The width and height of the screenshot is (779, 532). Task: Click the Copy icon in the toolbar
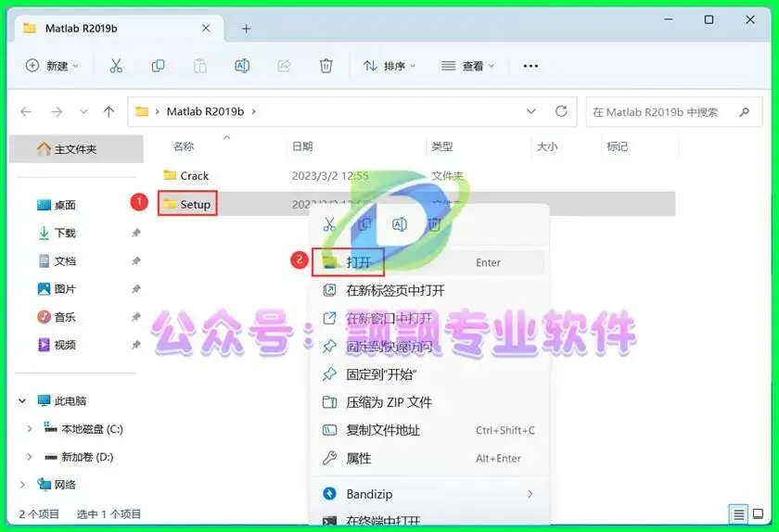click(158, 66)
